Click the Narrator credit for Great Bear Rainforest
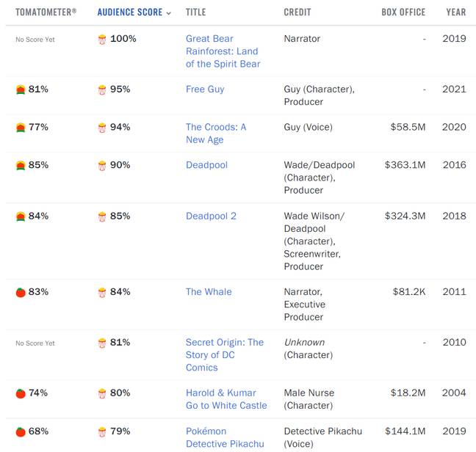The height and width of the screenshot is (452, 476). pos(302,38)
